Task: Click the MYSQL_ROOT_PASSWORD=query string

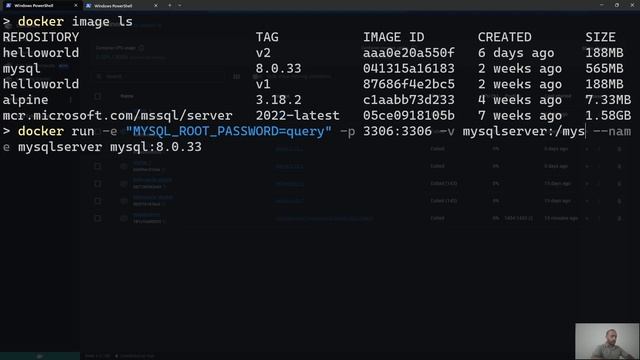Action: point(229,131)
